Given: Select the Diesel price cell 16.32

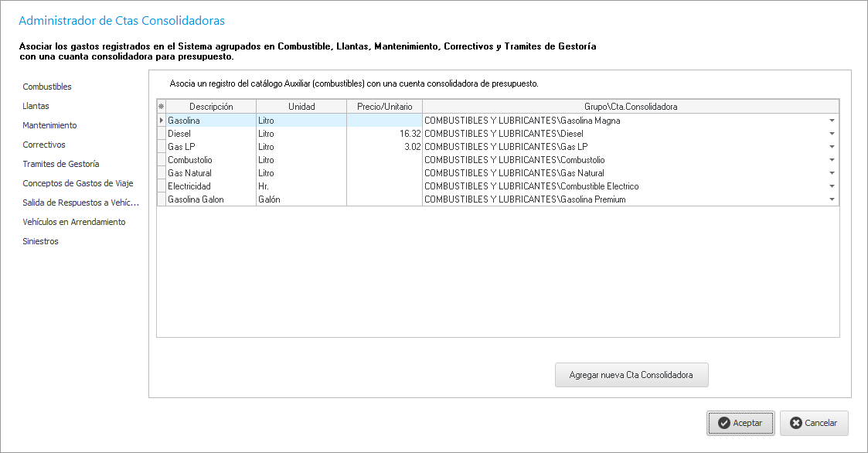Looking at the screenshot, I should [384, 134].
